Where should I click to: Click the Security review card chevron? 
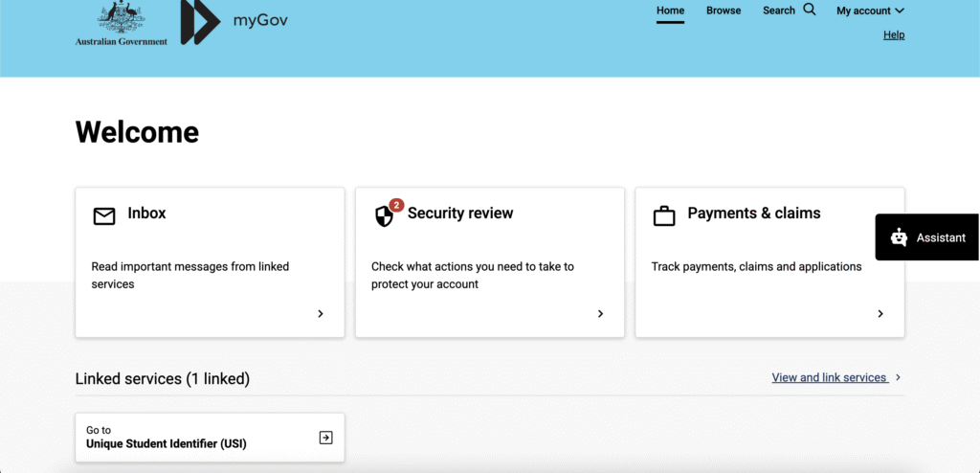(x=600, y=313)
